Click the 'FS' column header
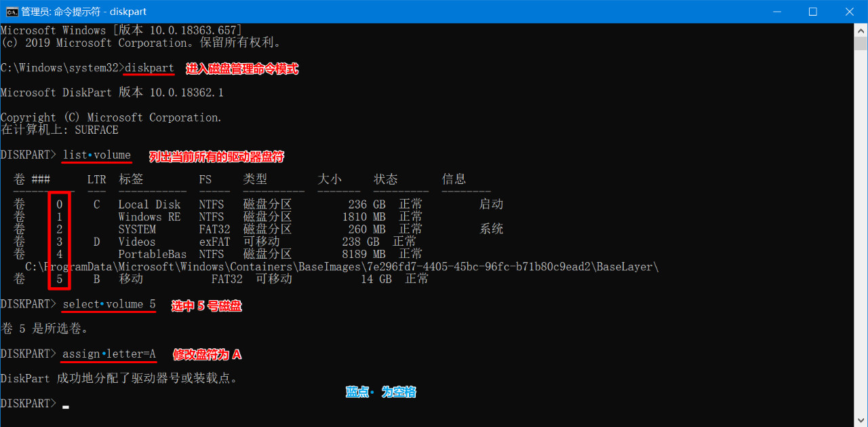This screenshot has width=868, height=427. coord(205,180)
